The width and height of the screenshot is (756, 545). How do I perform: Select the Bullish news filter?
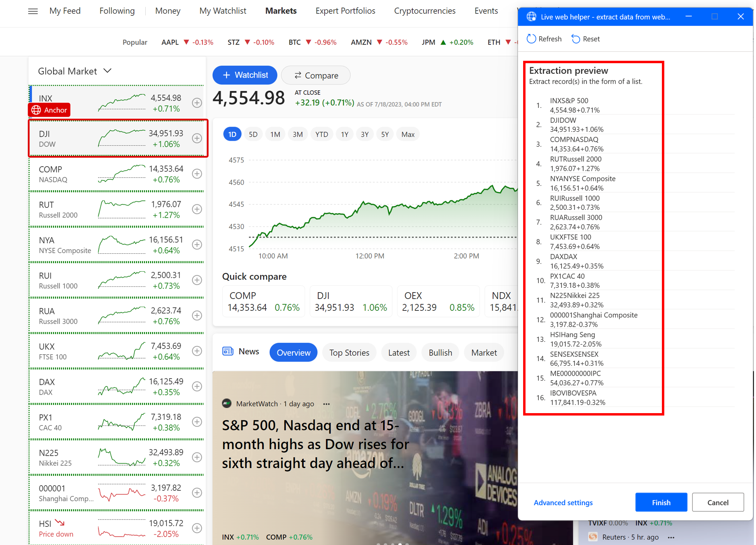coord(440,352)
